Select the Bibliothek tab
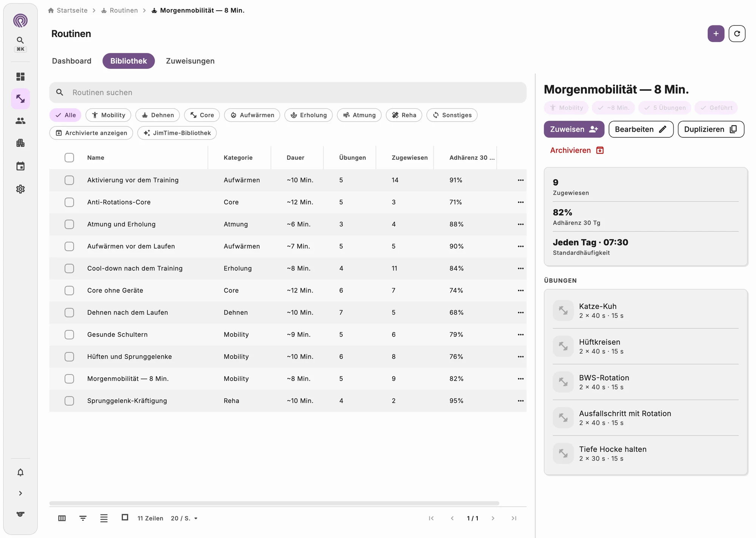The image size is (756, 538). 129,61
